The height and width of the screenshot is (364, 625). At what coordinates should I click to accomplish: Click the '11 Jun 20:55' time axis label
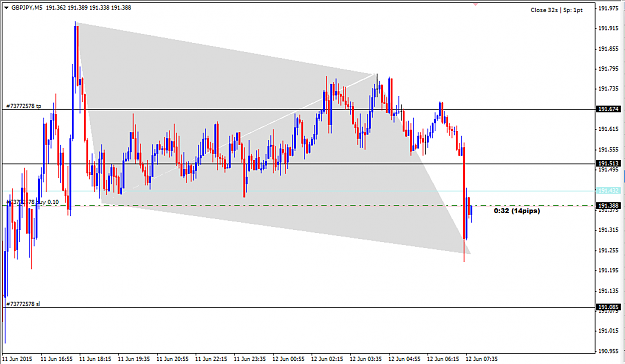coord(173,359)
